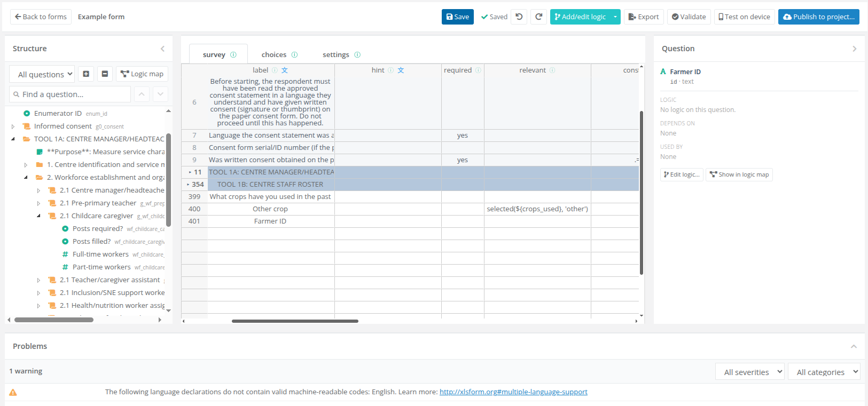
Task: Click in Find a question search field
Action: tap(70, 94)
